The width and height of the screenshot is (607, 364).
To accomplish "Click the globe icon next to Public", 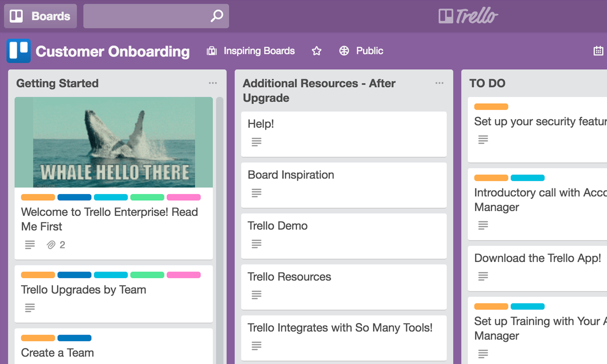I will pyautogui.click(x=344, y=51).
